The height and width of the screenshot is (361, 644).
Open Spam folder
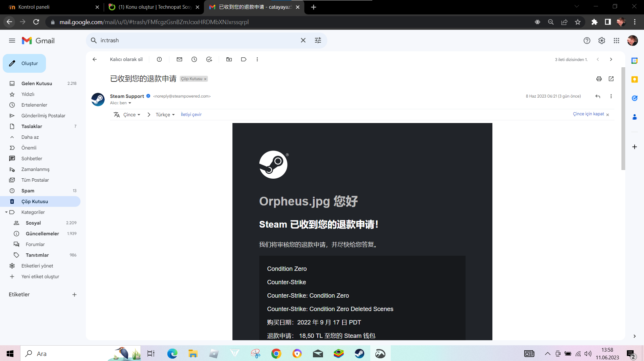coord(40,191)
